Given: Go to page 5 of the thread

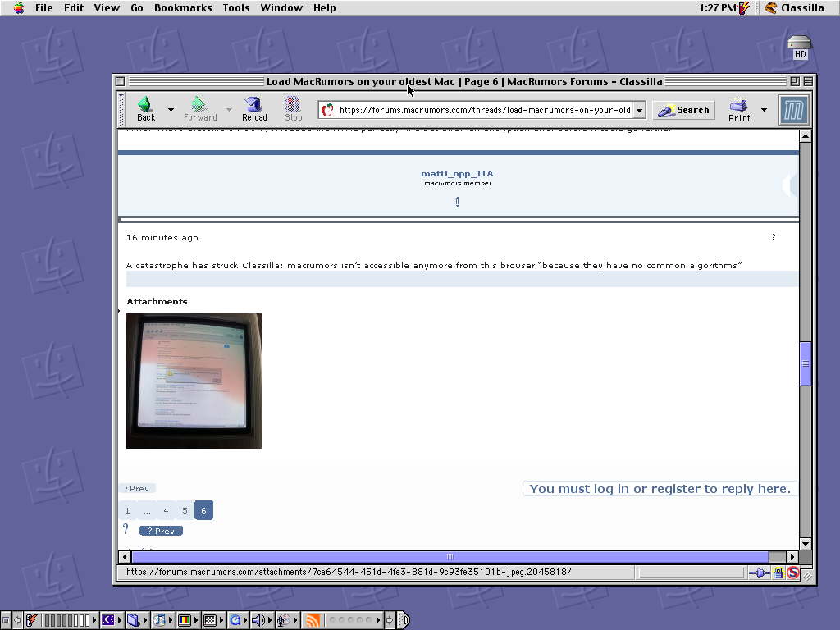Looking at the screenshot, I should click(185, 510).
